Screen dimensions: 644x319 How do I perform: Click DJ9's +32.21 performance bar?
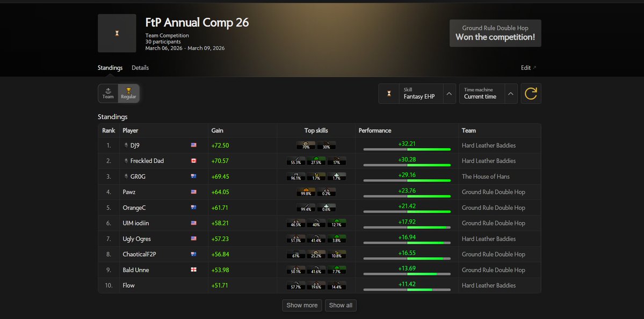point(407,149)
